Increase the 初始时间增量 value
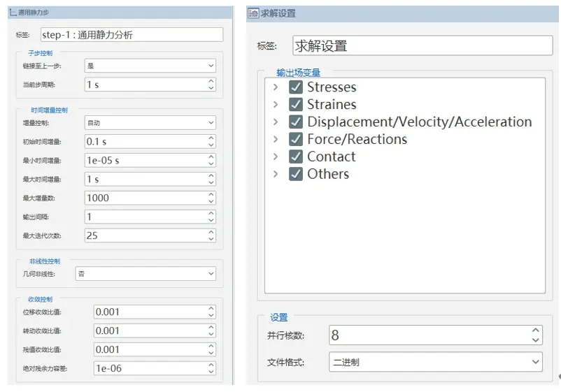This screenshot has height=392, width=561. pyautogui.click(x=211, y=138)
